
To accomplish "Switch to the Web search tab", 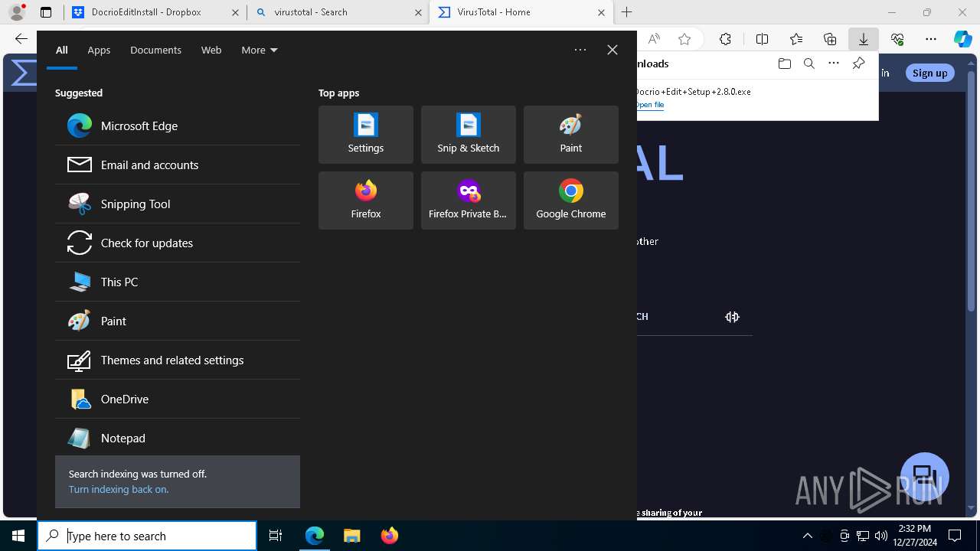I will (x=211, y=50).
